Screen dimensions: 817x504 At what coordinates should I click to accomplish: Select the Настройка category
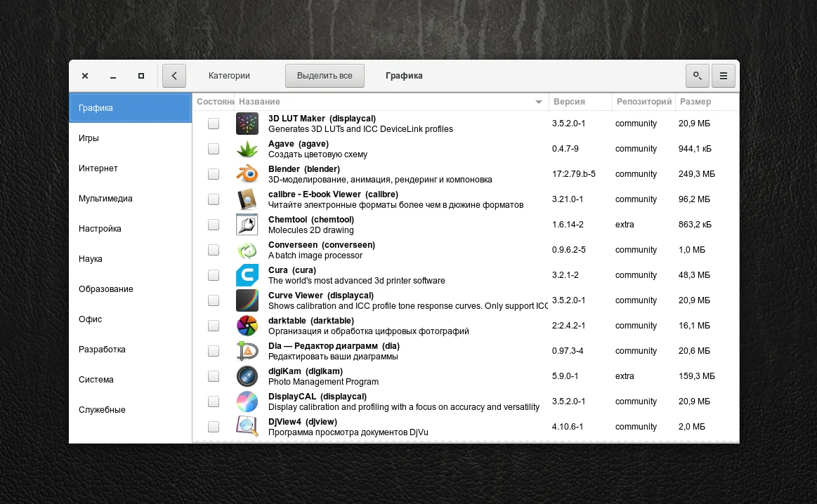[x=130, y=229]
